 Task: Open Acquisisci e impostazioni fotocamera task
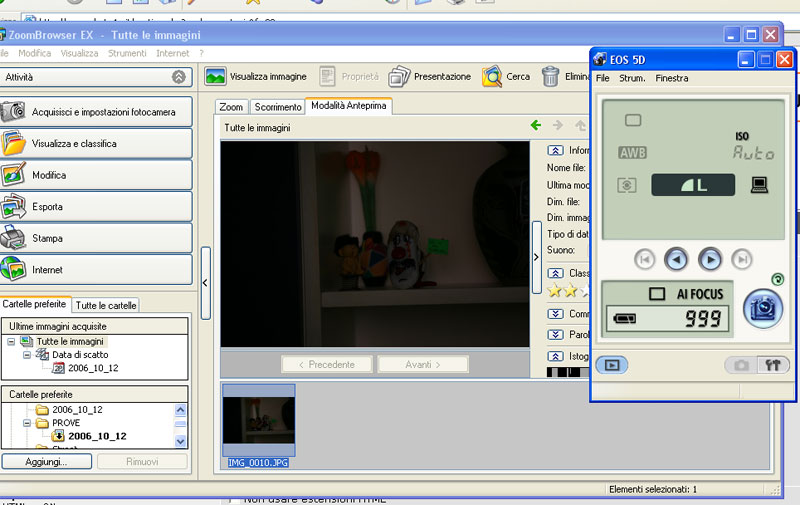pos(96,112)
